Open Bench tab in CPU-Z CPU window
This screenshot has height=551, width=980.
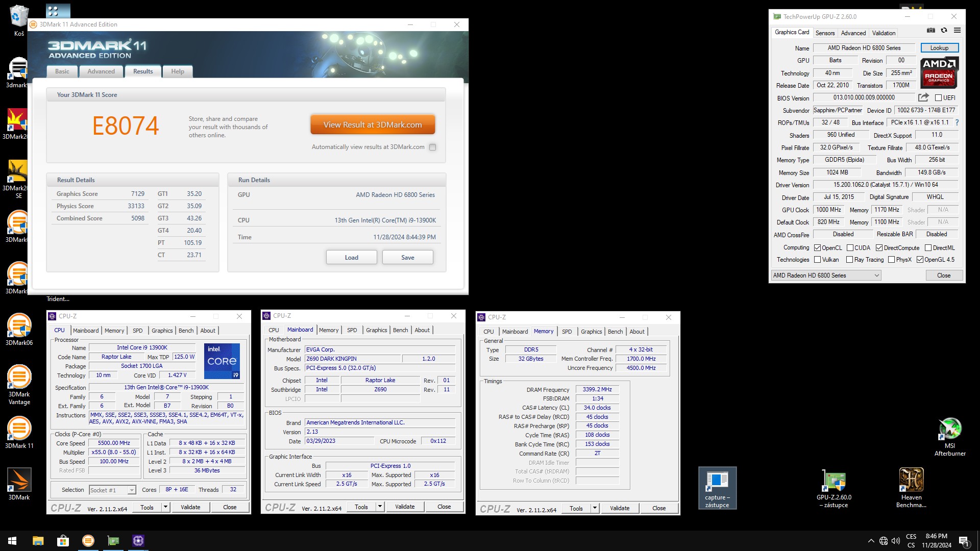186,331
